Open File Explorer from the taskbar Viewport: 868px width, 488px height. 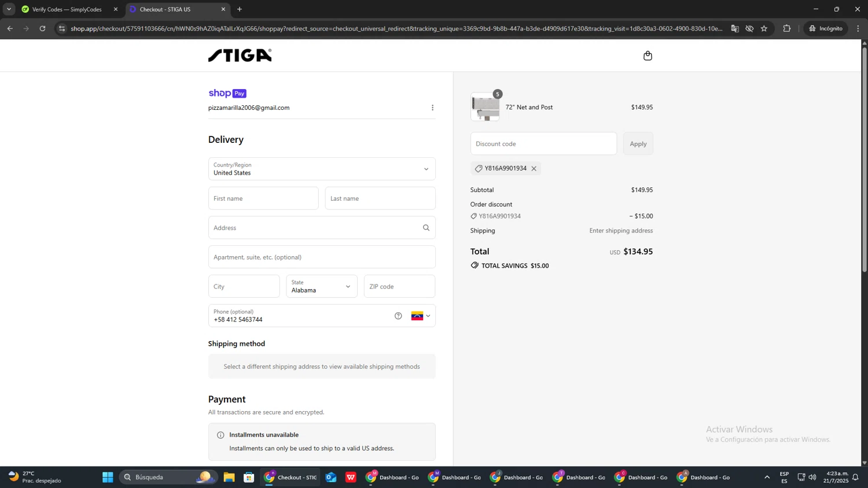coord(229,477)
